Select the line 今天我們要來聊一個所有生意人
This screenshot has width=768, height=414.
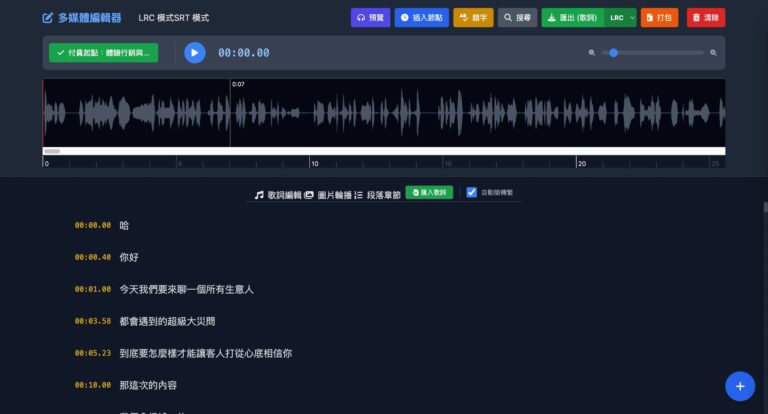187,290
